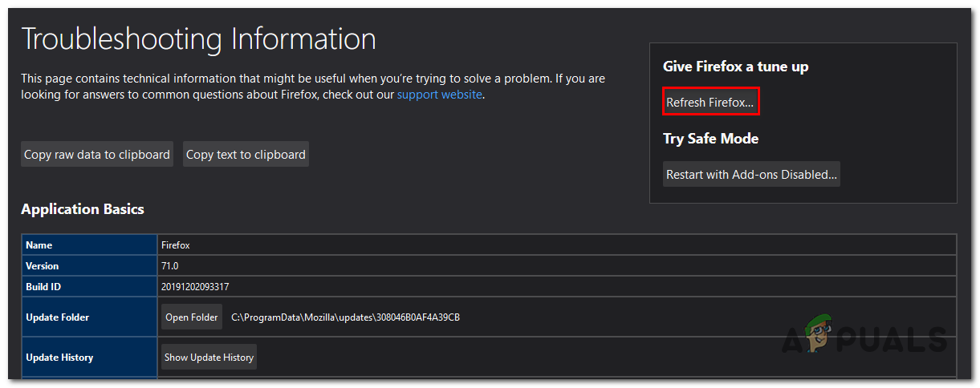
Task: Click Copy text to clipboard button
Action: (246, 155)
